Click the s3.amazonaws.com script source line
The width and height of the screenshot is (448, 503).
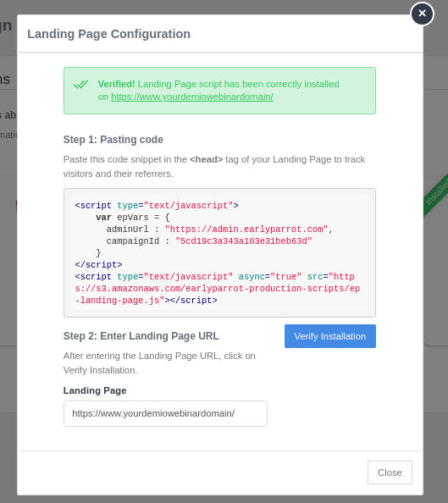point(218,289)
